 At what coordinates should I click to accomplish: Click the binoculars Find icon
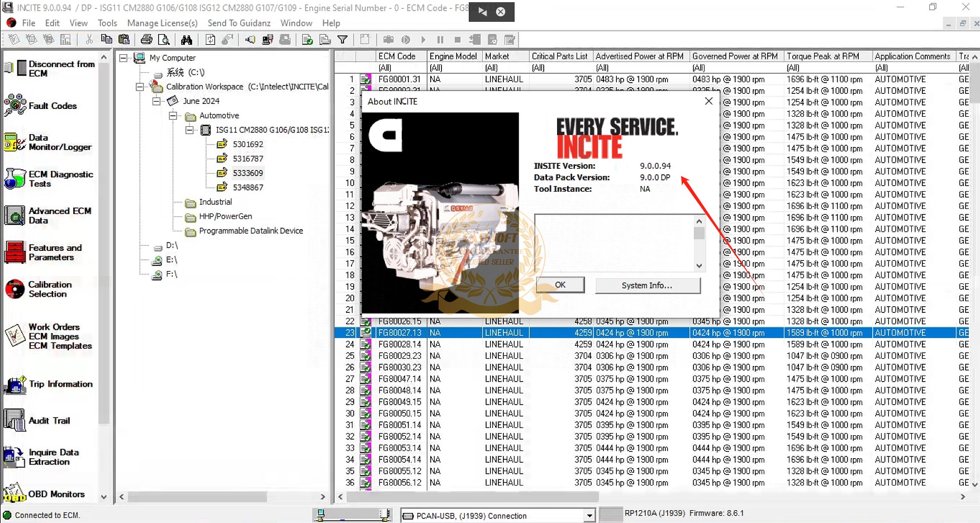pyautogui.click(x=187, y=40)
